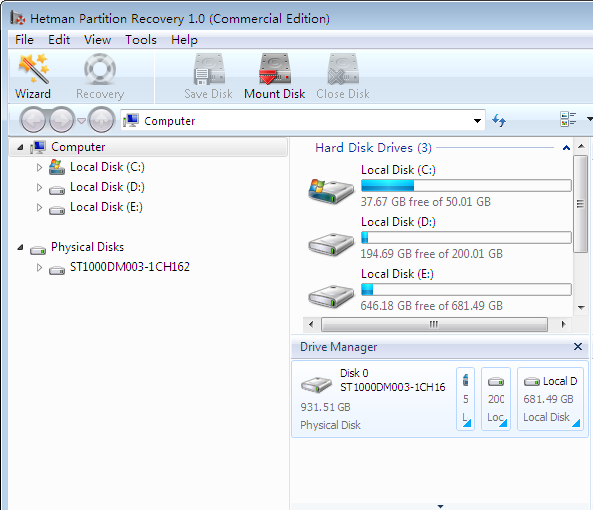Viewport: 593px width, 510px height.
Task: Expand ST1000DM003-1CH162 in the tree
Action: click(x=39, y=267)
